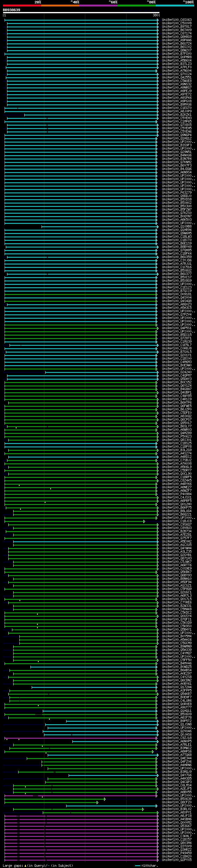Open UniRef100_A7PLF0 entry

pyautogui.click(x=177, y=67)
